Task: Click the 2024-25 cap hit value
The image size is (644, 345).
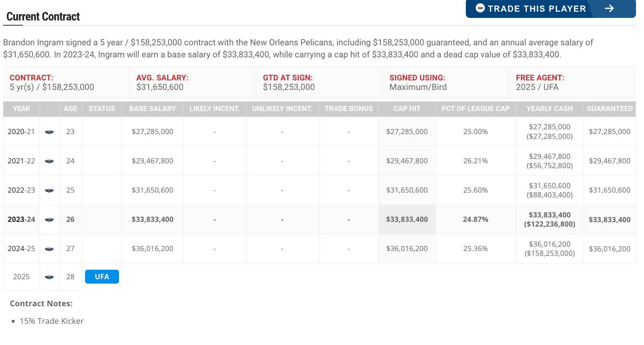Action: pos(407,249)
